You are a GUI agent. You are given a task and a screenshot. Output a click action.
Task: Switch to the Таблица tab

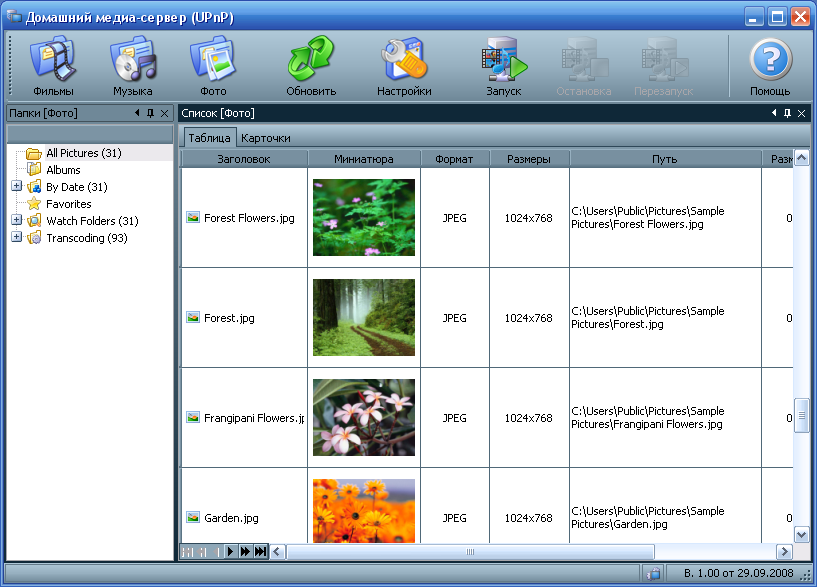209,138
